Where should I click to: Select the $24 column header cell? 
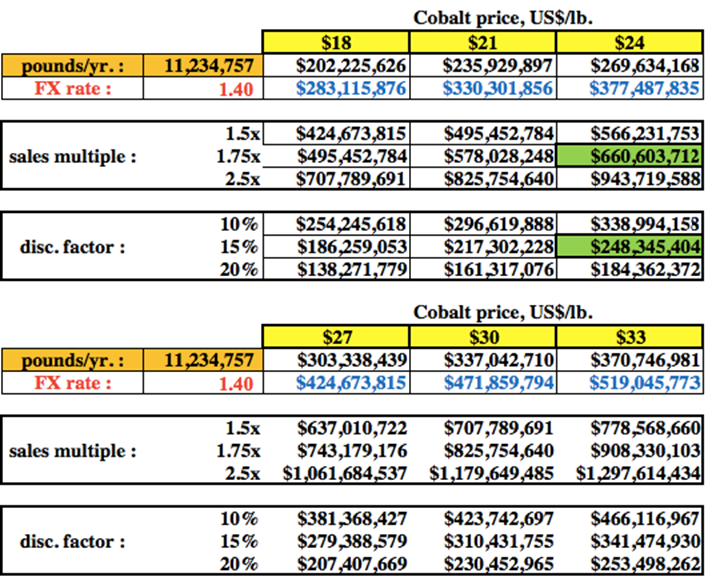tap(630, 42)
